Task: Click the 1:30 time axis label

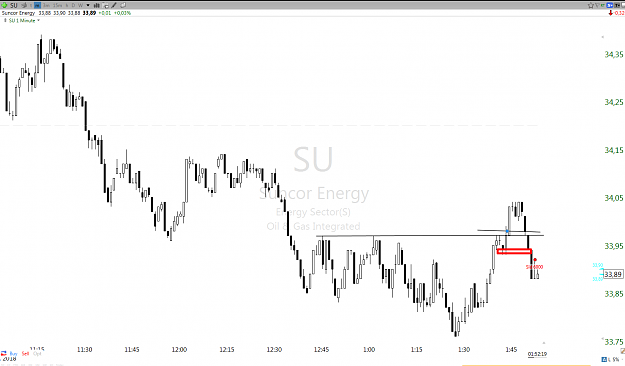Action: point(464,350)
